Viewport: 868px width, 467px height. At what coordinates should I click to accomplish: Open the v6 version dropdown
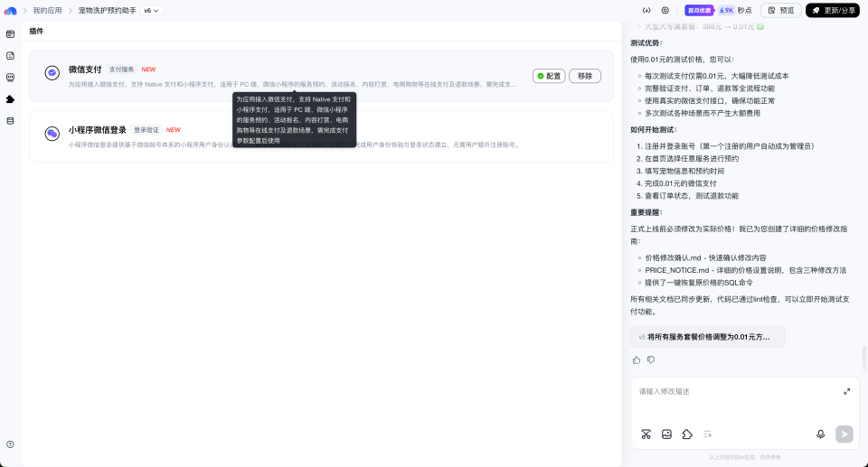pyautogui.click(x=151, y=11)
